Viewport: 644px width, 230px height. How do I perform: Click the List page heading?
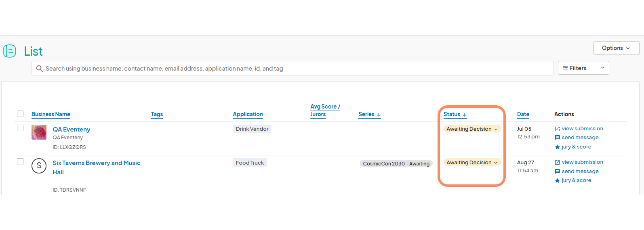tap(33, 51)
